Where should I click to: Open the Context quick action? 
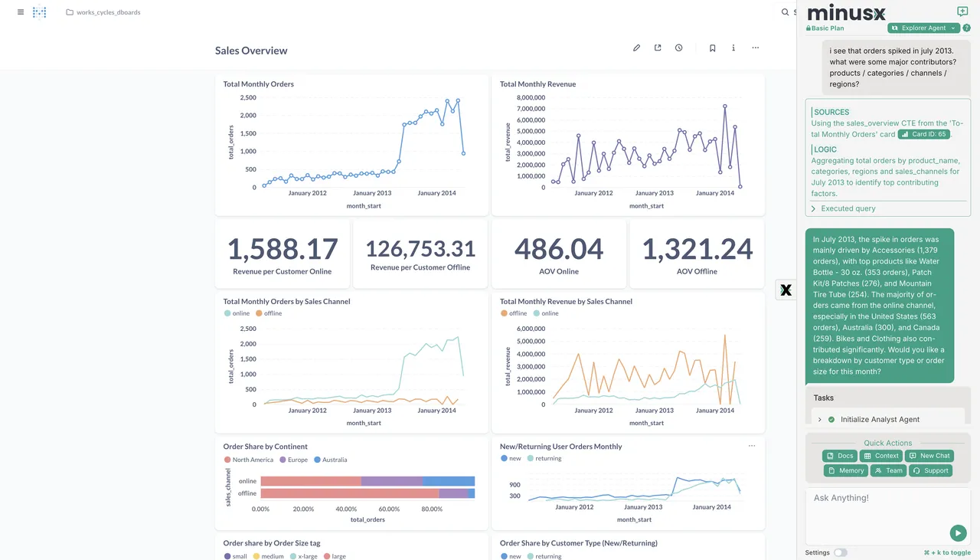pyautogui.click(x=880, y=456)
